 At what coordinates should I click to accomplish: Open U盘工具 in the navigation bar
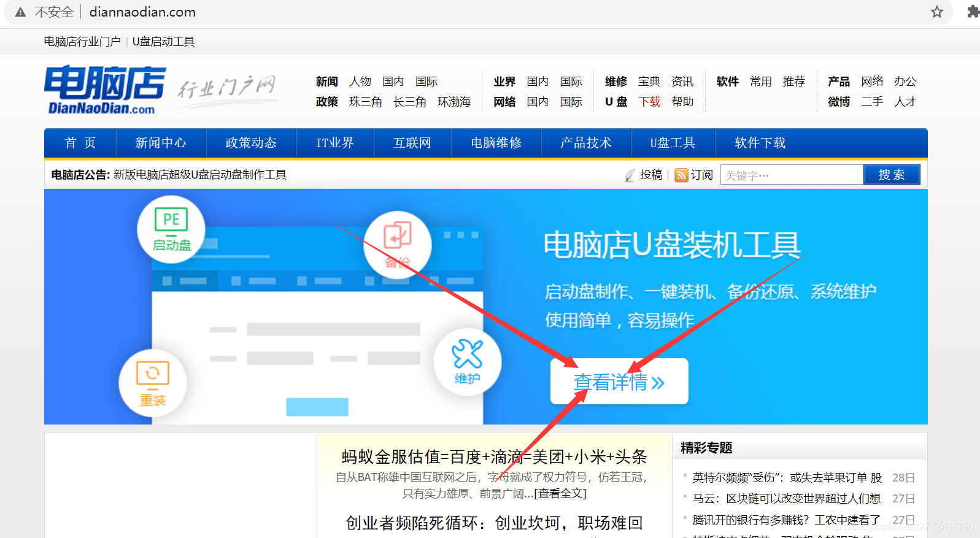[673, 143]
